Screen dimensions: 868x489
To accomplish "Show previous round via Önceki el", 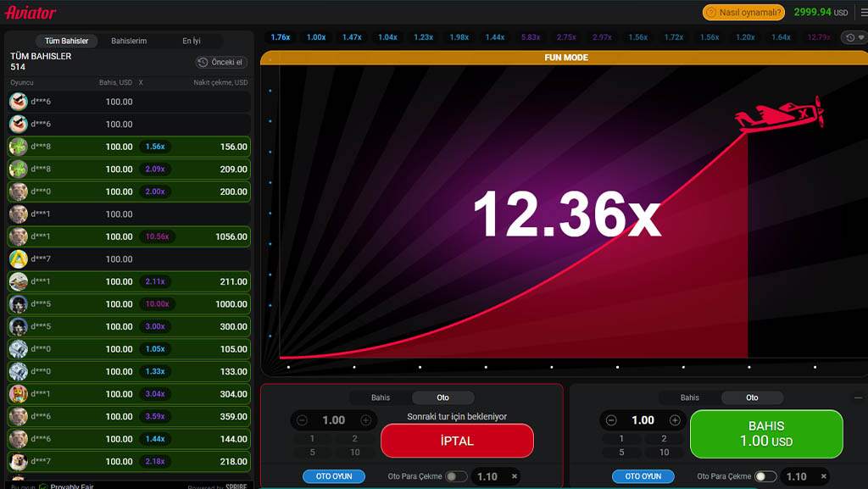I will 220,62.
